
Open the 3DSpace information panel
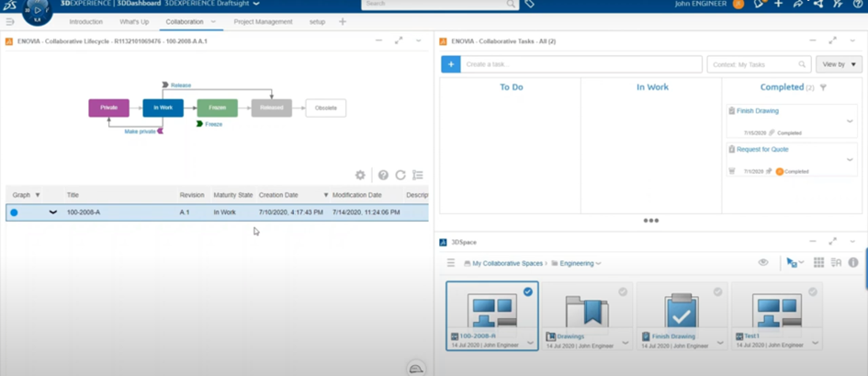pyautogui.click(x=853, y=263)
